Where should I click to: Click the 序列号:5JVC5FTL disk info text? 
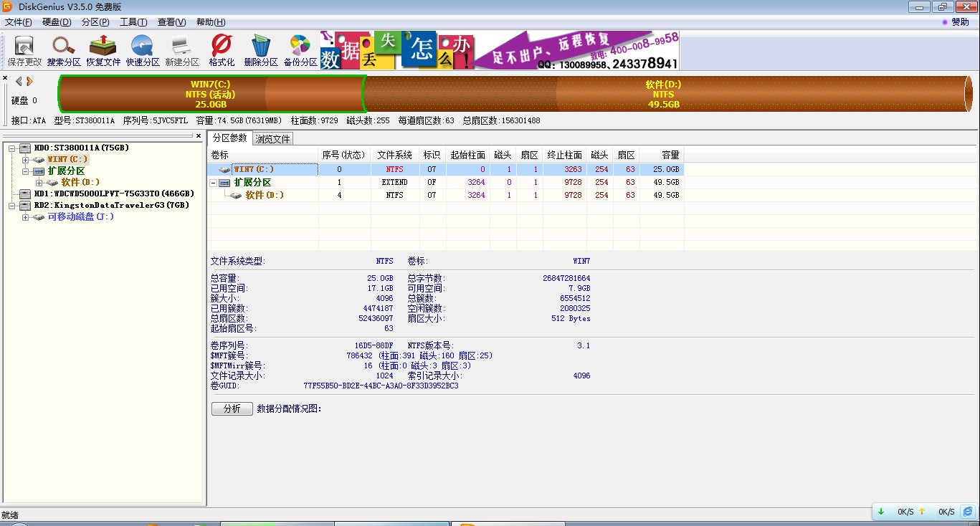coord(156,120)
